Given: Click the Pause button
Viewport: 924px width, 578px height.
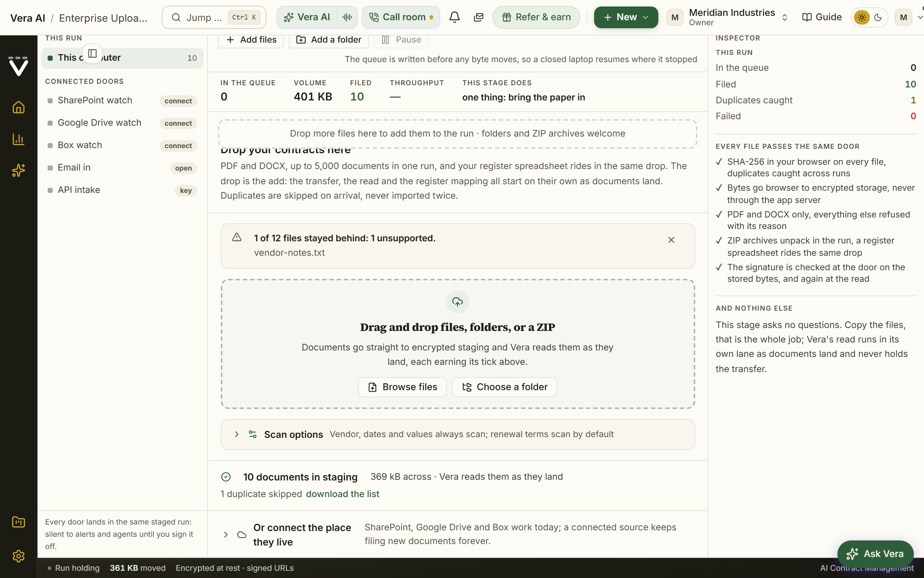Looking at the screenshot, I should (401, 40).
